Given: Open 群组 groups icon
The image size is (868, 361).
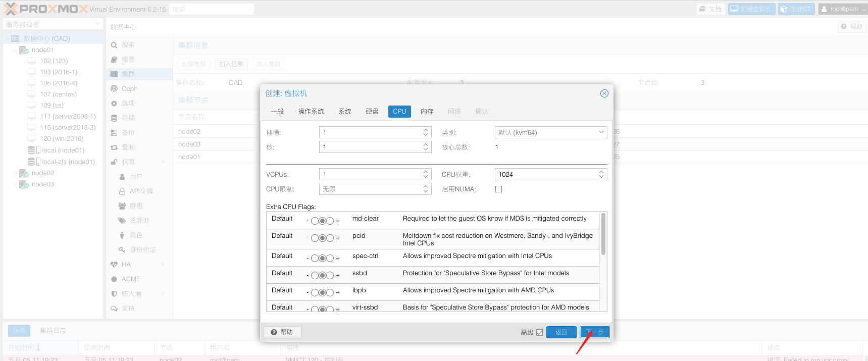Looking at the screenshot, I should pos(122,206).
